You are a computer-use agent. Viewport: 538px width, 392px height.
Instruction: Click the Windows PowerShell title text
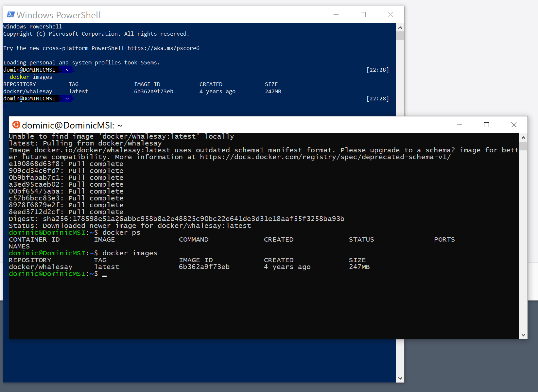pos(58,15)
